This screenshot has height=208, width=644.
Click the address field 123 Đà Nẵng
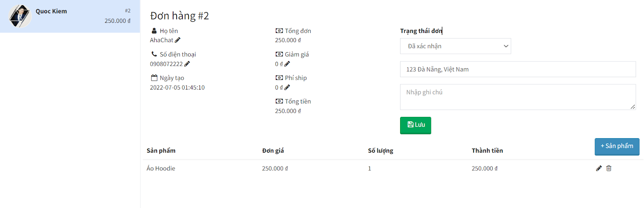[x=518, y=69]
